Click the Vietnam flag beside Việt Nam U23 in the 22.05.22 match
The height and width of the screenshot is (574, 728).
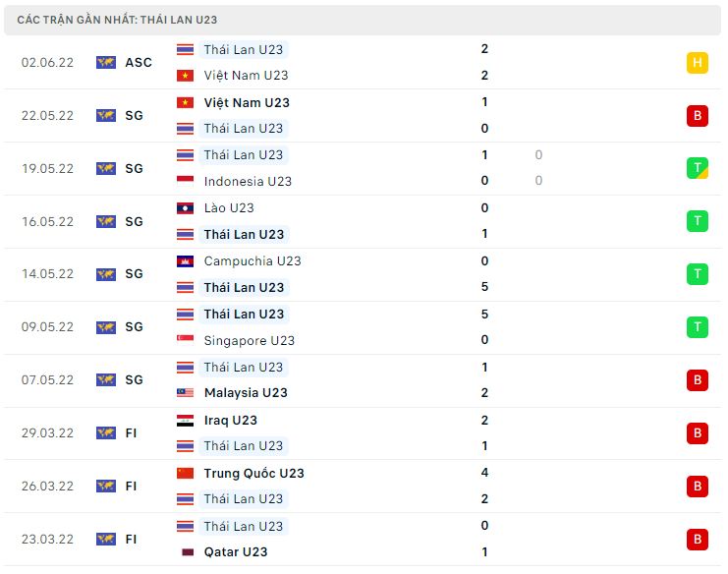click(185, 102)
